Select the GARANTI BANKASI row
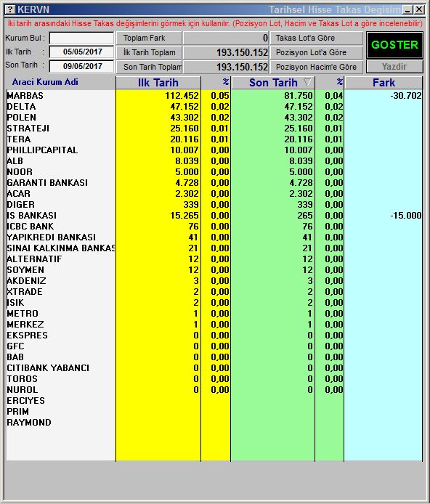The image size is (430, 504). click(214, 182)
